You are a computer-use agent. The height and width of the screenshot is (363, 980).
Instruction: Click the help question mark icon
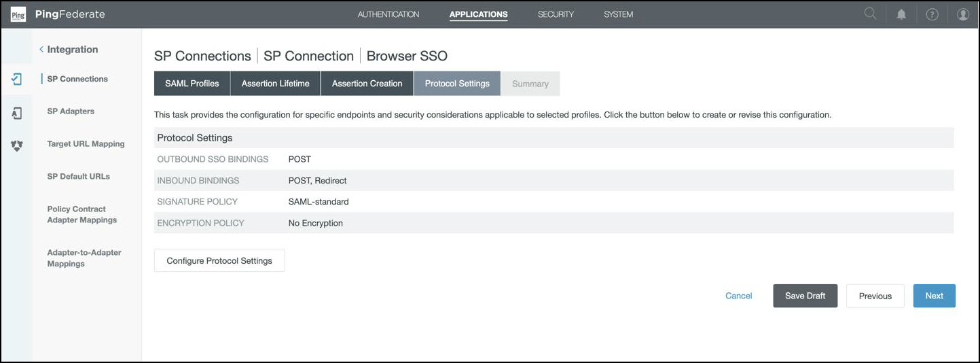932,14
